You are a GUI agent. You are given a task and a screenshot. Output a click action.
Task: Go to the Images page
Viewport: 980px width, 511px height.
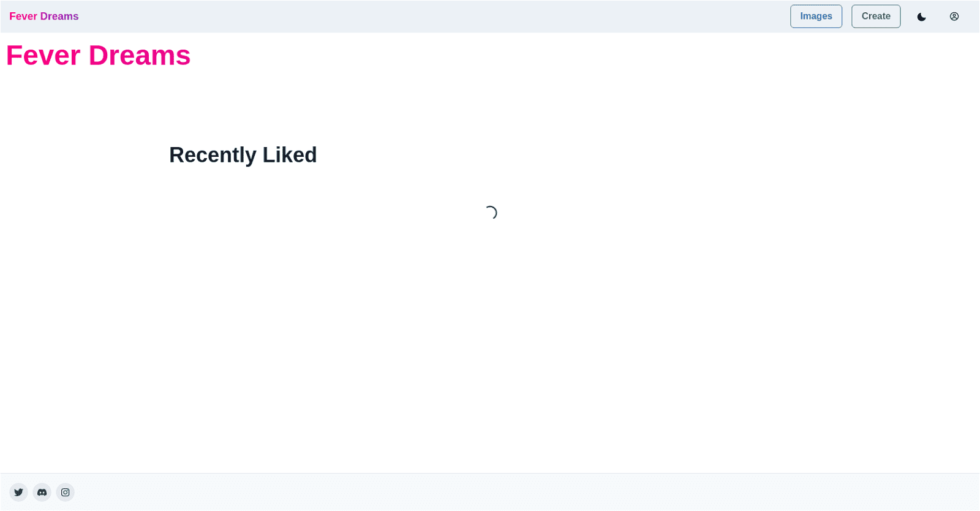point(816,17)
